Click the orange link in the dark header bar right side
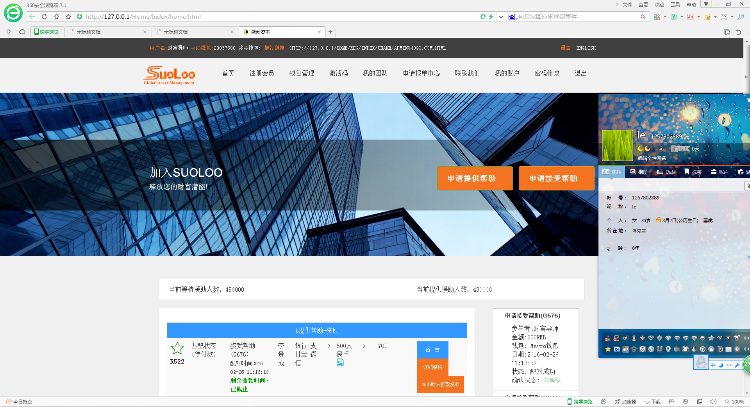Viewport: 750px width, 407px height. pos(565,48)
